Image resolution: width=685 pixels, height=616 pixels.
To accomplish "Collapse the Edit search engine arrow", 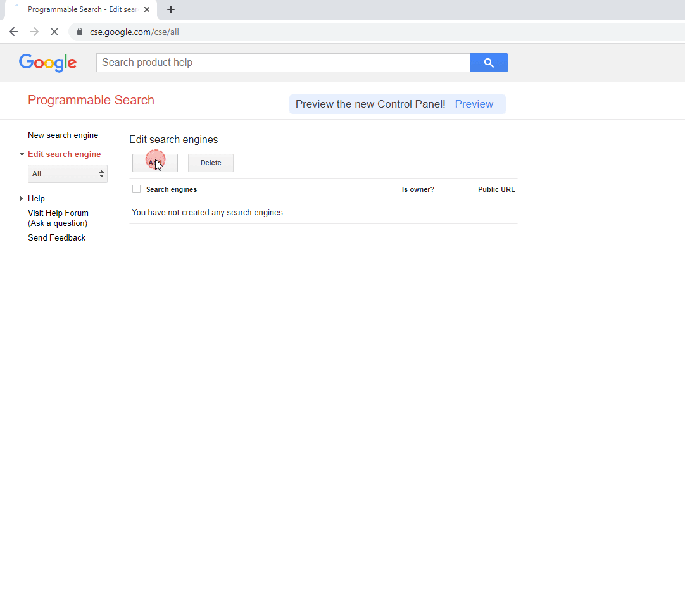I will [22, 154].
